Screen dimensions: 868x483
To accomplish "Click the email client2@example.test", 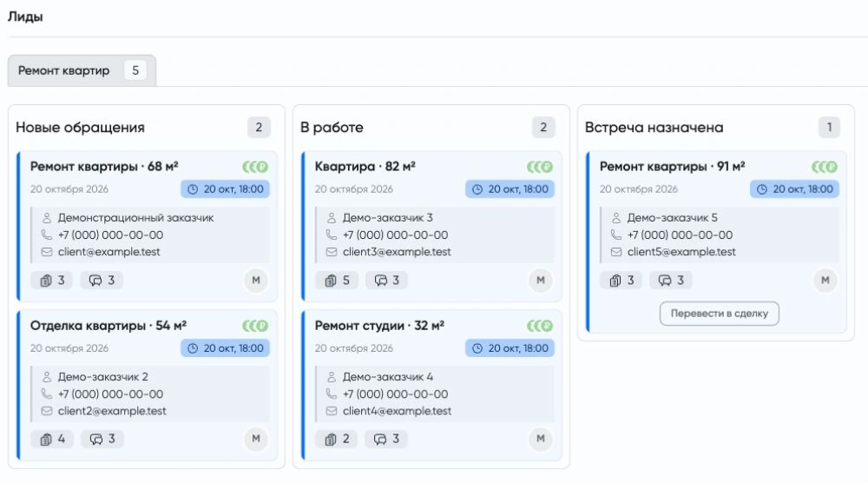I will click(112, 411).
